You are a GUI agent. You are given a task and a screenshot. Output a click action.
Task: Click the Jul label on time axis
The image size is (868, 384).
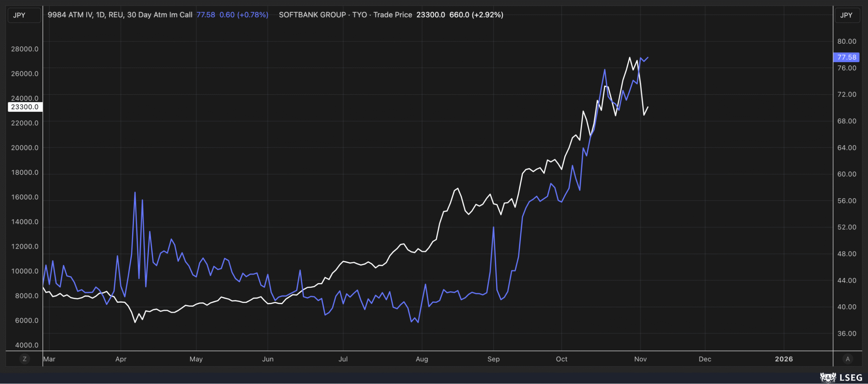pyautogui.click(x=343, y=359)
